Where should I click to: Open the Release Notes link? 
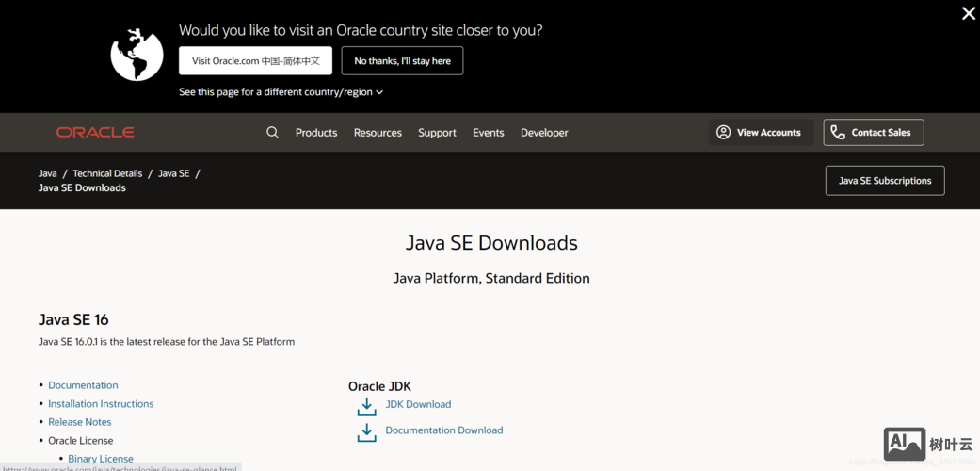coord(80,422)
